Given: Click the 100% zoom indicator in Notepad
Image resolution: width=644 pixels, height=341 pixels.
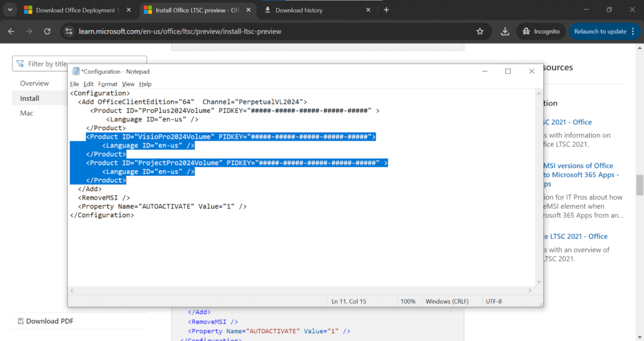Looking at the screenshot, I should (x=409, y=301).
